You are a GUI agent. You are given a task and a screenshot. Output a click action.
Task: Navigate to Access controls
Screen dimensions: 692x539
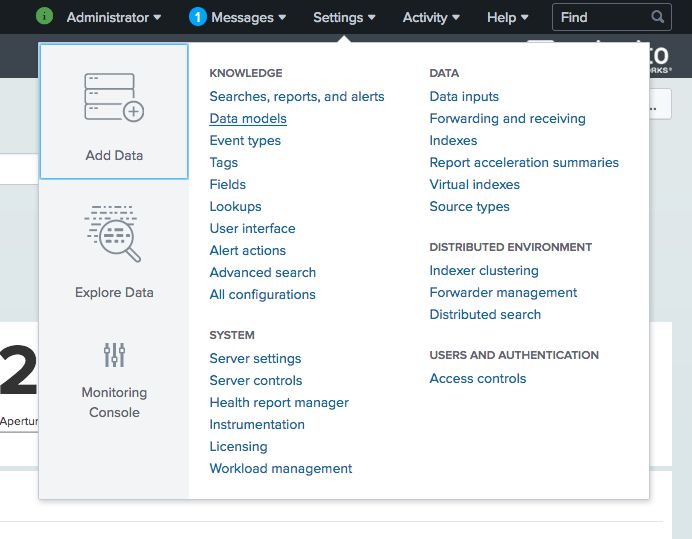(477, 379)
